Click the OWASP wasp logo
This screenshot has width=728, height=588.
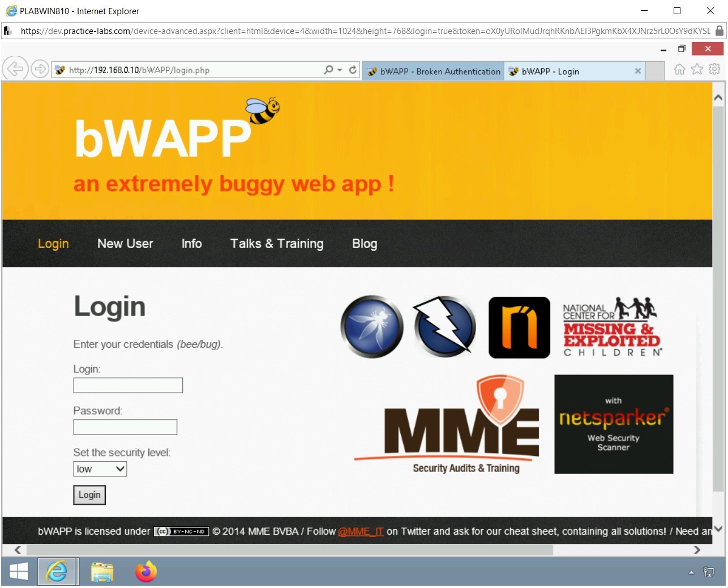[371, 326]
